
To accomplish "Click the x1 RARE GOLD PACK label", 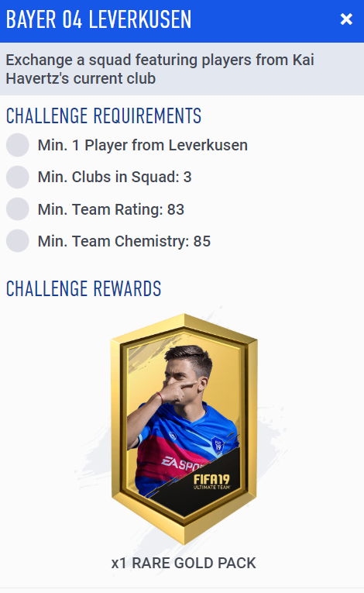I will pos(184,563).
